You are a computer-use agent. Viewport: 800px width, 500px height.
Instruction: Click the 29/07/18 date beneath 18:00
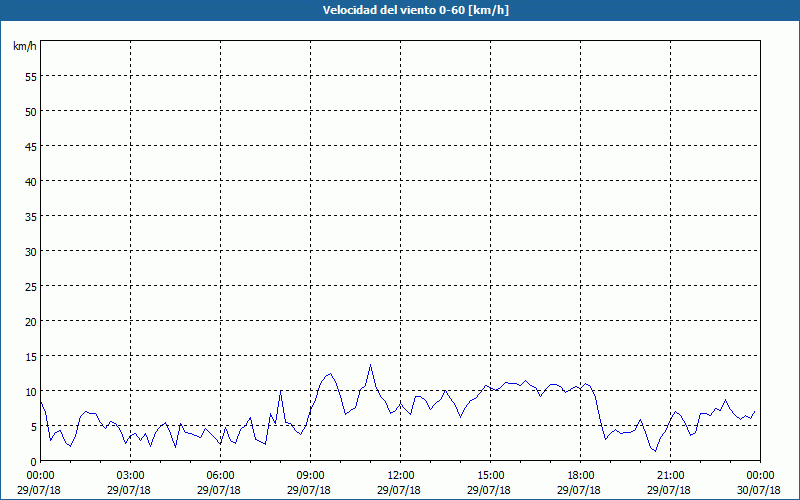579,490
